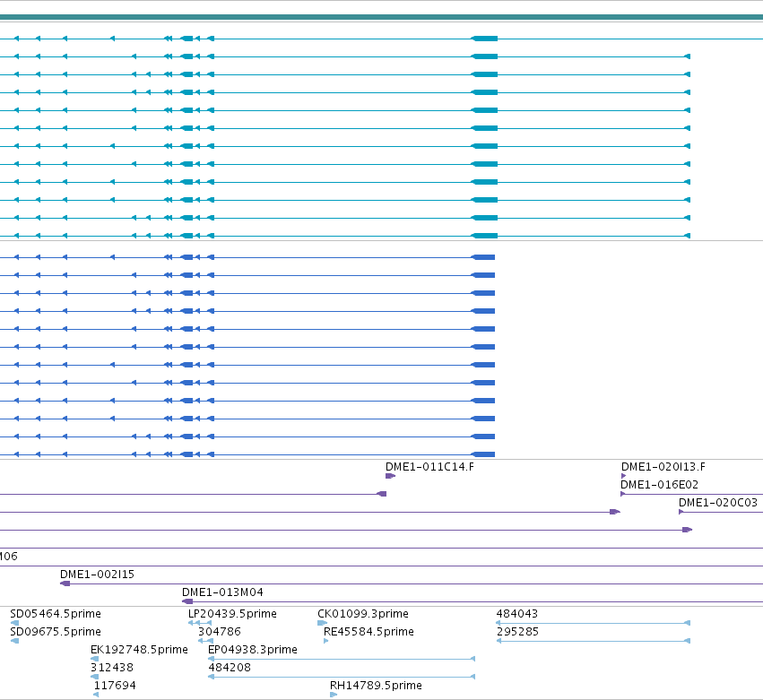Pick the 295285 feature label

coord(517,631)
